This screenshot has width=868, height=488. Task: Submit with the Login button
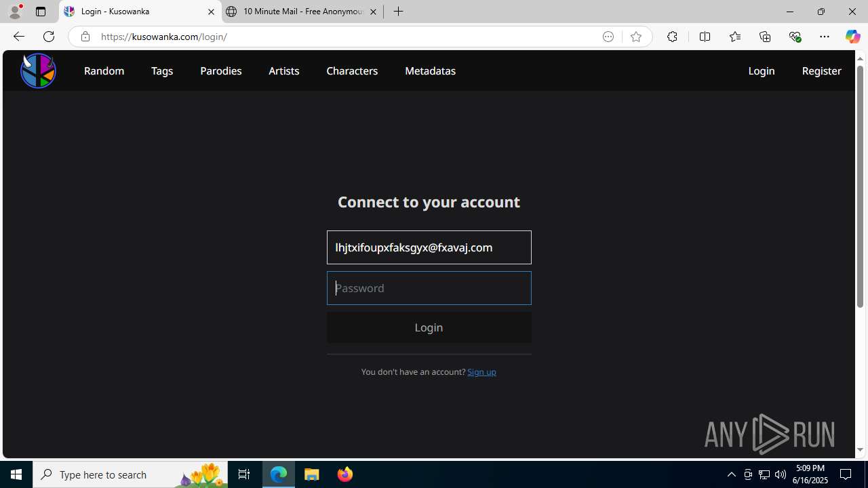[429, 327]
